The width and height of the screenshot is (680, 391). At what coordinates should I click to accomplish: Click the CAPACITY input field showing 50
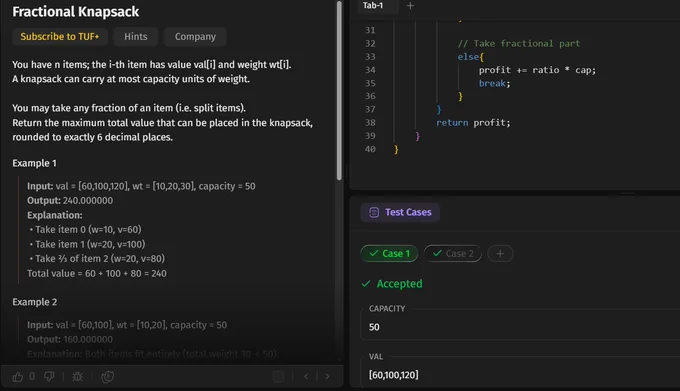click(520, 327)
